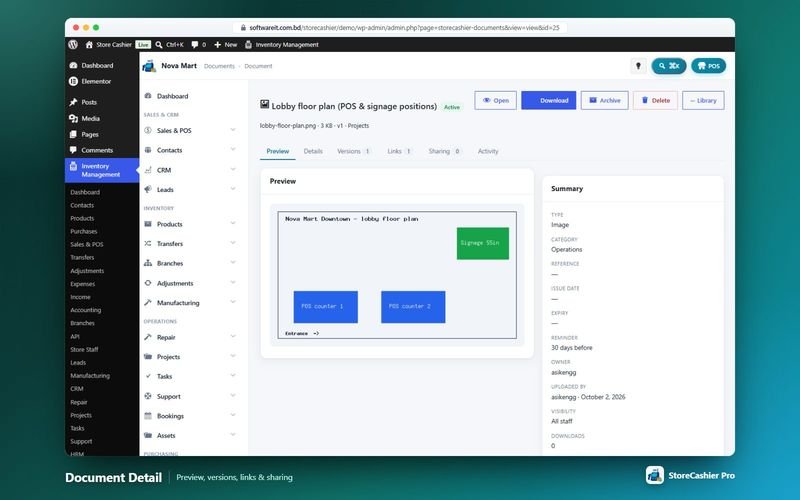
Task: Click the Active status badge
Action: 452,107
